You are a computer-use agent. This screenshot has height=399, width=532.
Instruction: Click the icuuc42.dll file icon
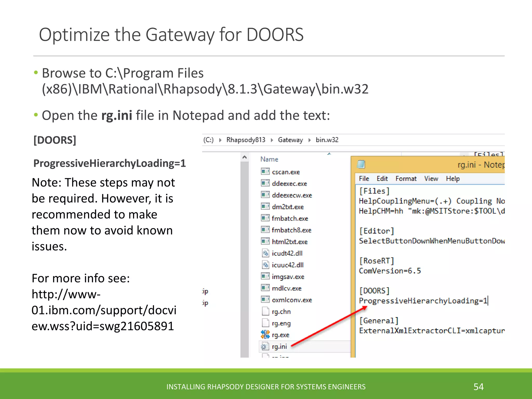(265, 265)
